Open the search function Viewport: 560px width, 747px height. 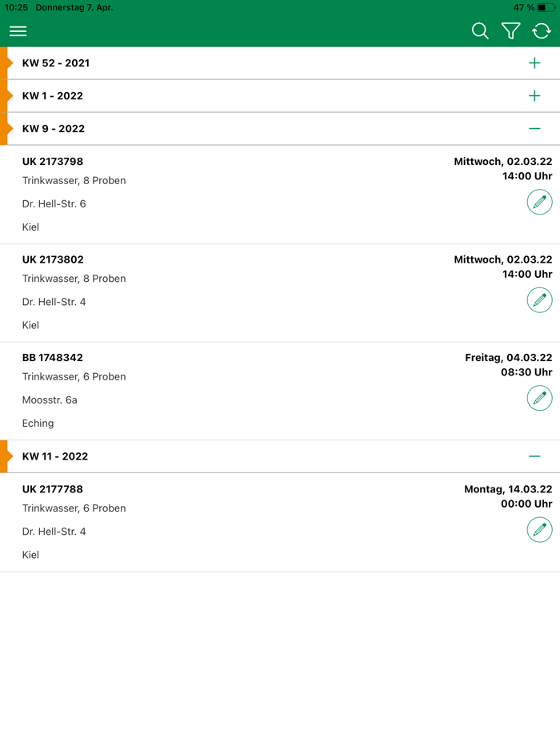point(480,31)
